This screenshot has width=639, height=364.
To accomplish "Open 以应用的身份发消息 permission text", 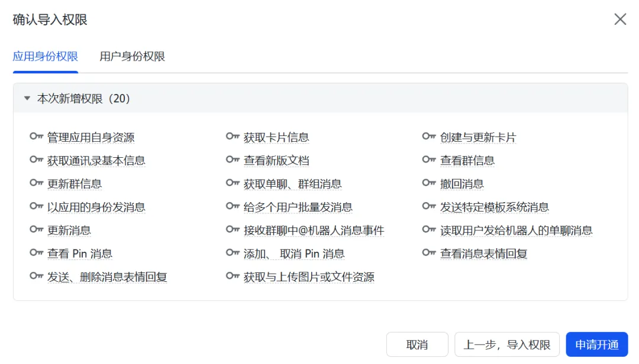I will 96,207.
